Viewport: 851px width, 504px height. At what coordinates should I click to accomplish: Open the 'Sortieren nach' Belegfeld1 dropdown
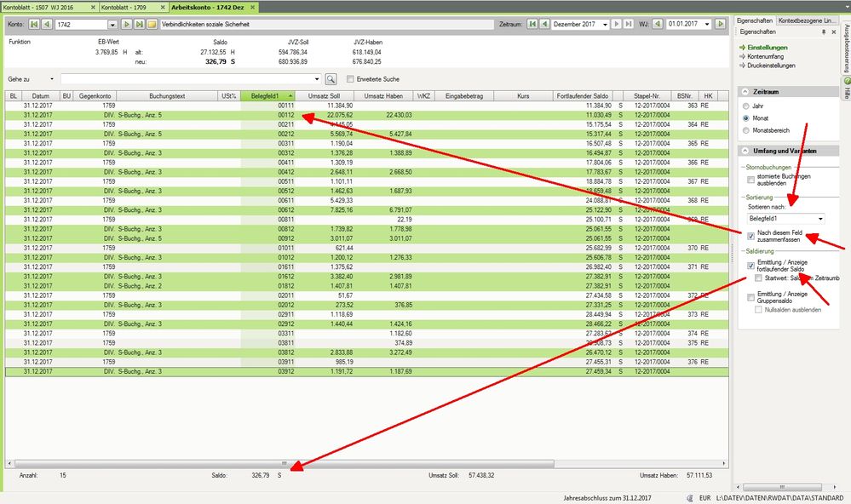click(819, 219)
